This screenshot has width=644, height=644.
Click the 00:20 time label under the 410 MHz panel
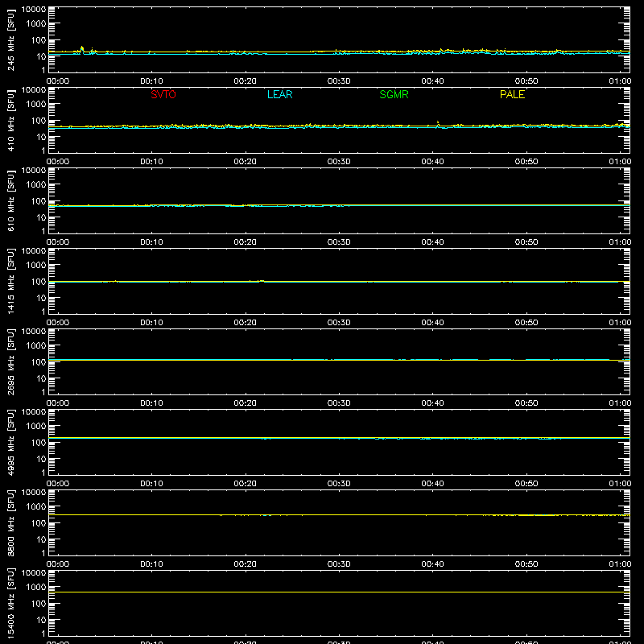(x=246, y=162)
